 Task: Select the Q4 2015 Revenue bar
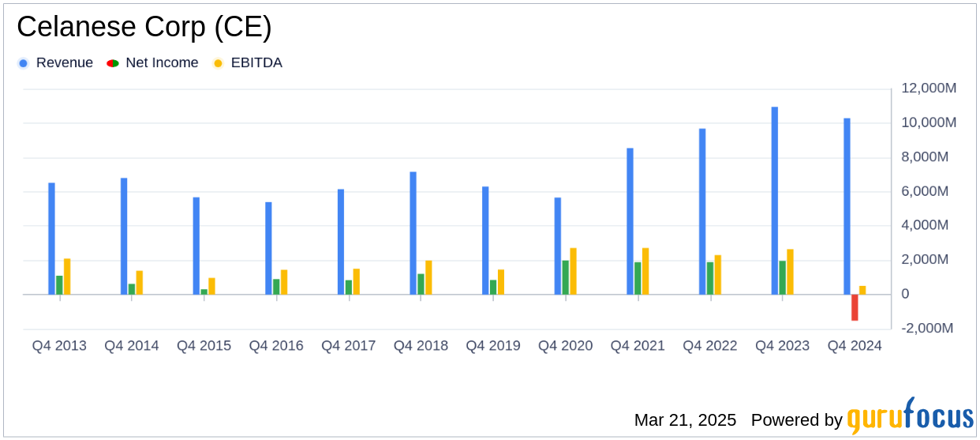196,246
